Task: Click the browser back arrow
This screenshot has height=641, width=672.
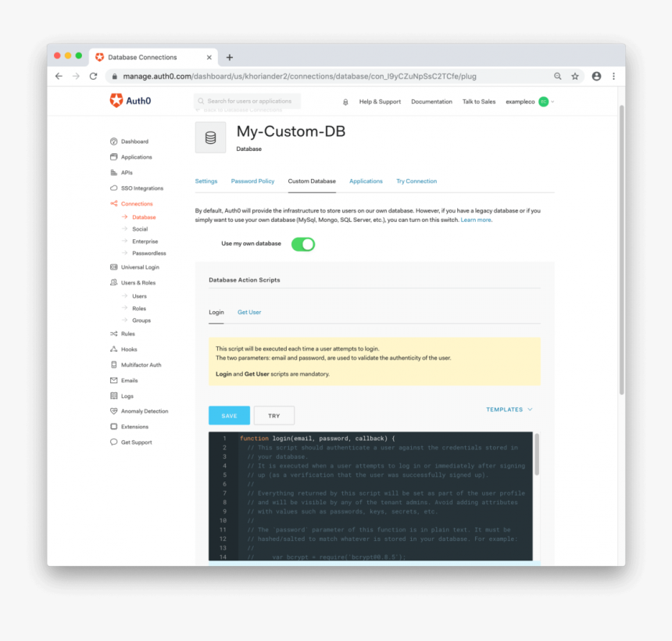Action: pyautogui.click(x=59, y=77)
